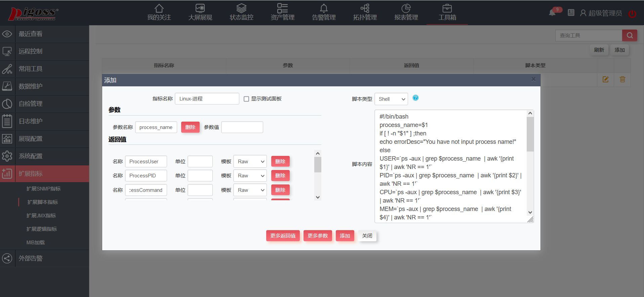Open 拓扑管理 in top navigation

click(365, 12)
